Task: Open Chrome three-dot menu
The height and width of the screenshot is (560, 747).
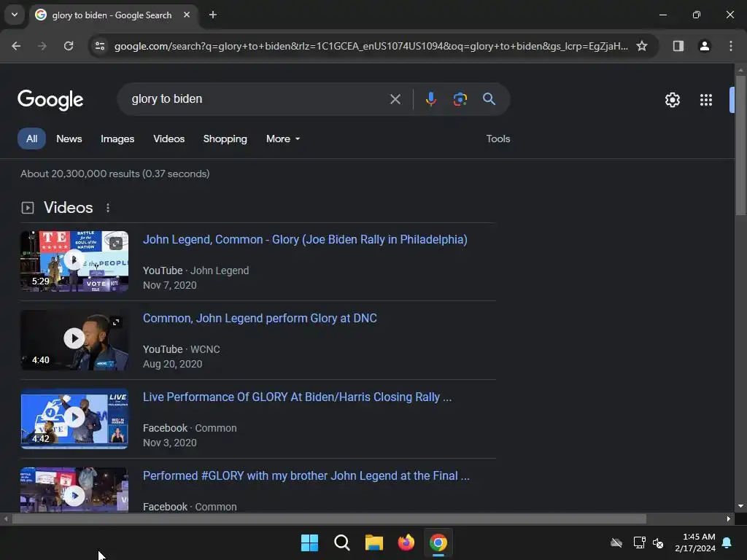Action: 731,46
